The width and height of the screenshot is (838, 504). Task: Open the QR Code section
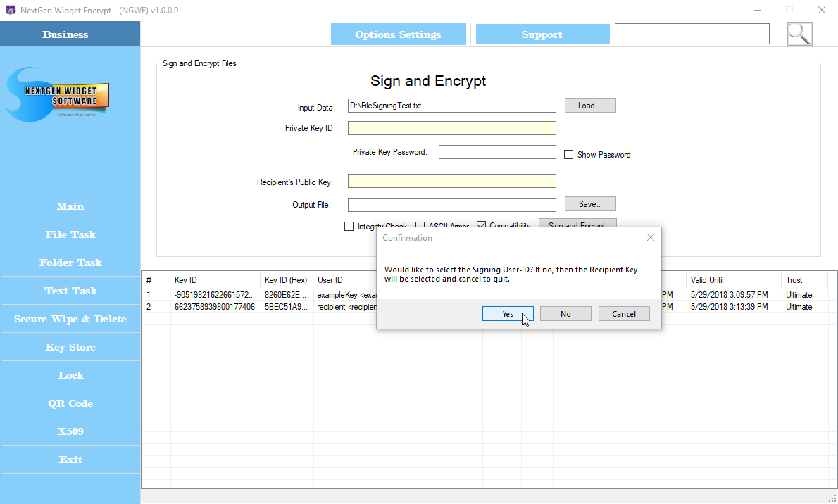pyautogui.click(x=70, y=403)
